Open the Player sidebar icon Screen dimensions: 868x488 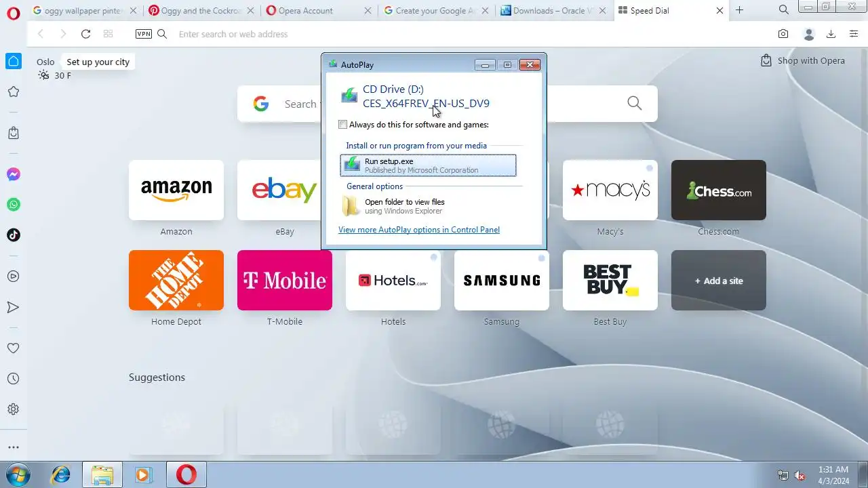tap(14, 277)
